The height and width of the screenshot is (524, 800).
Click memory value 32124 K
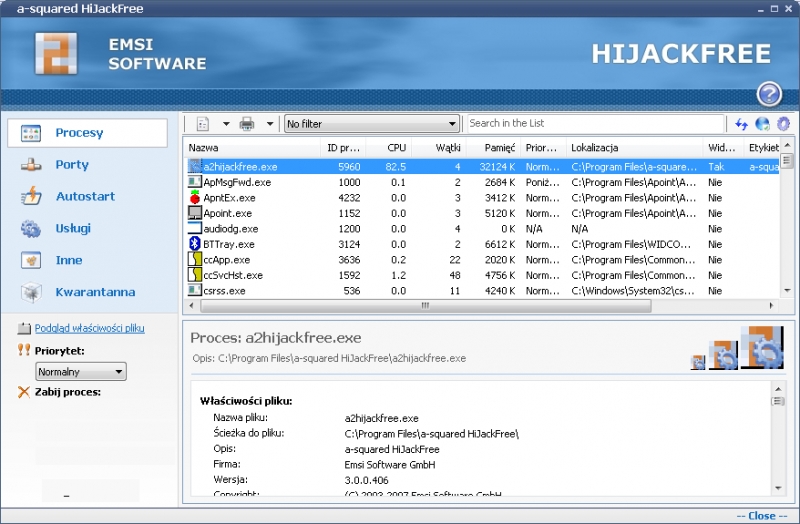pos(497,167)
